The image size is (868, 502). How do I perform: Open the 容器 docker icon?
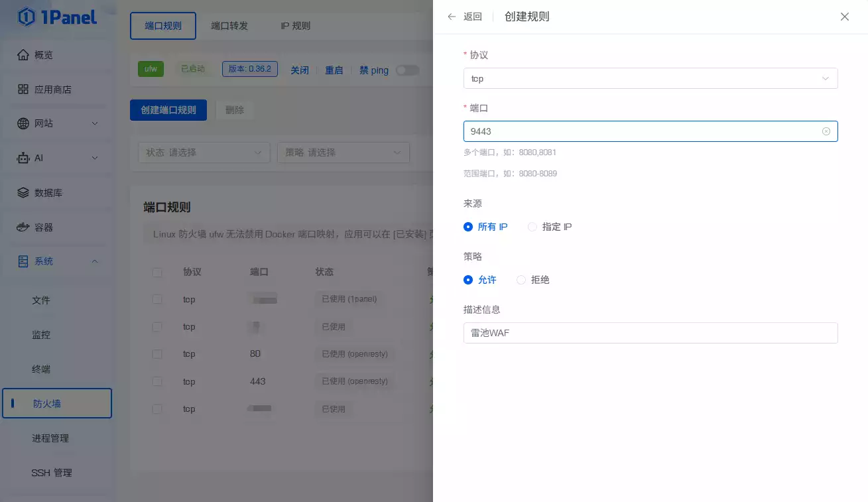(x=23, y=227)
